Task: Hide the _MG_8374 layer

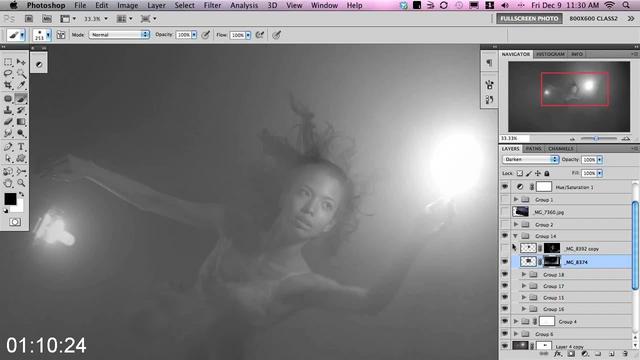Action: tap(505, 262)
